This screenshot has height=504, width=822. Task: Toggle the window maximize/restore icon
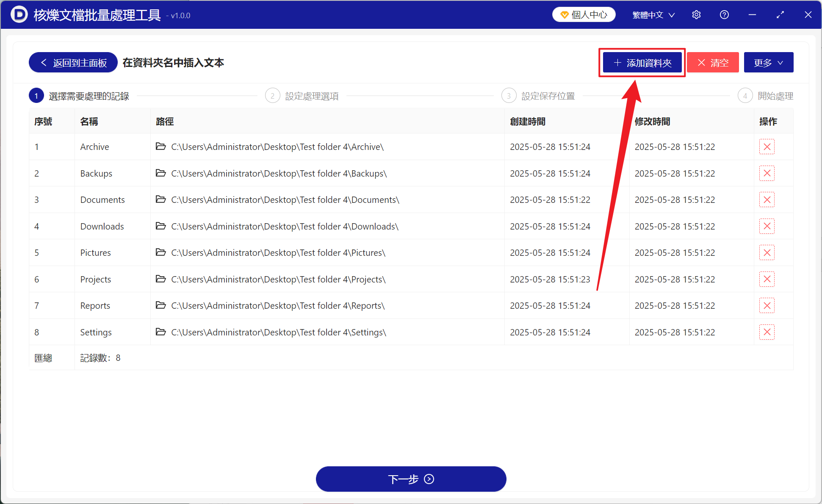(x=780, y=15)
